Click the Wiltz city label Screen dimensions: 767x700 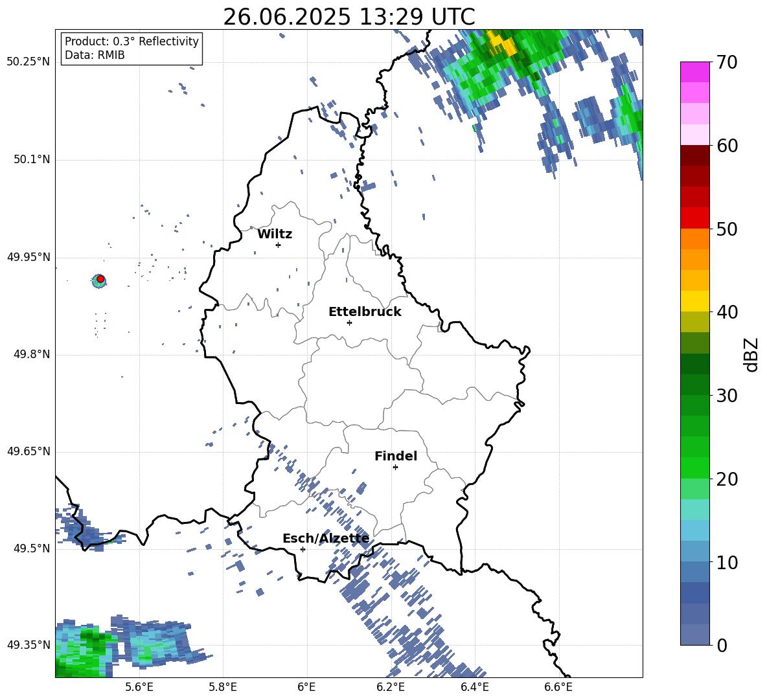pyautogui.click(x=275, y=234)
